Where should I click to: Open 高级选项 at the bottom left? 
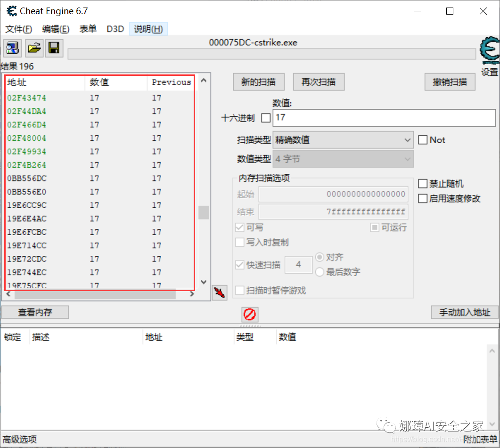[x=20, y=440]
